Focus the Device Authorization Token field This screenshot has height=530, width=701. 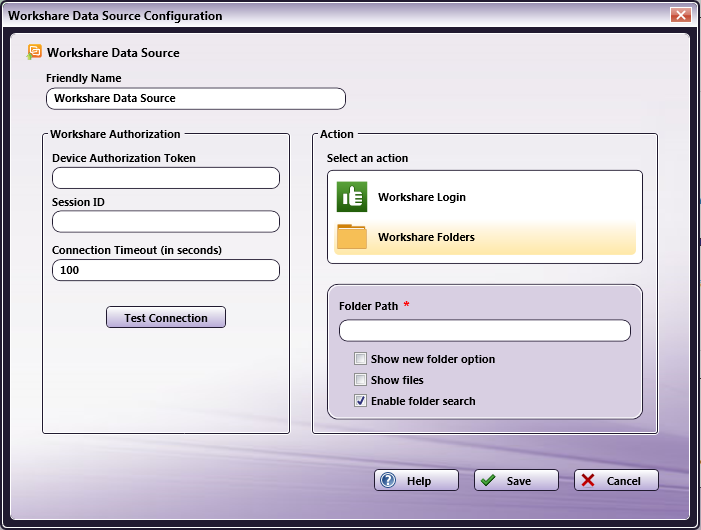(x=166, y=178)
